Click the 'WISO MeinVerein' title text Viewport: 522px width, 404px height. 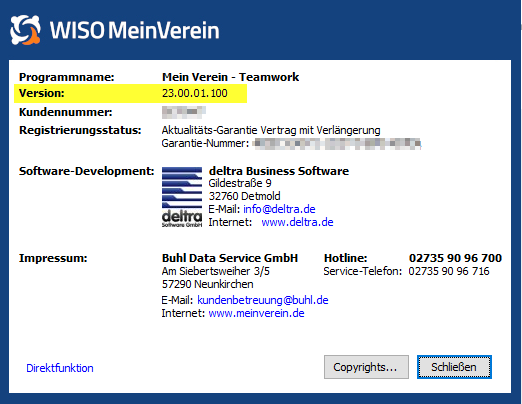point(135,30)
